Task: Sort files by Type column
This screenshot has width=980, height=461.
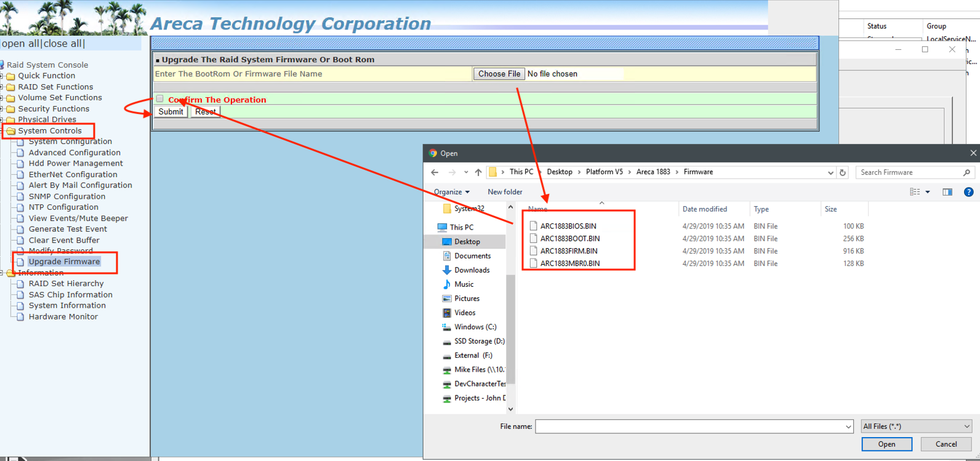Action: pyautogui.click(x=761, y=209)
